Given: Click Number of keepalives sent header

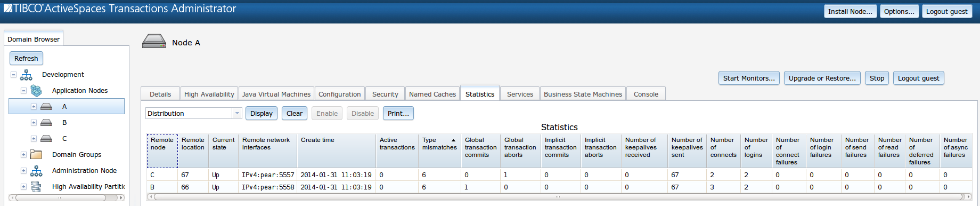Looking at the screenshot, I should click(687, 150).
